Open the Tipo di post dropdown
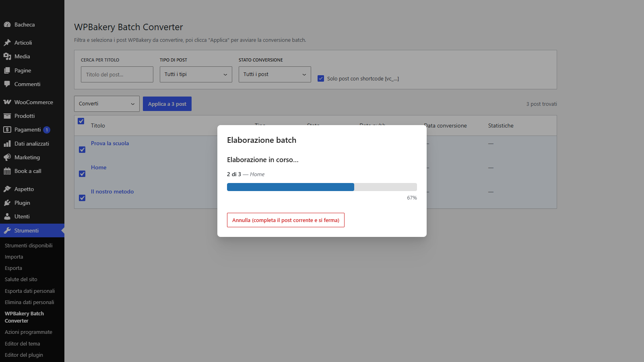Screen dimensions: 644x362 tap(196, 74)
